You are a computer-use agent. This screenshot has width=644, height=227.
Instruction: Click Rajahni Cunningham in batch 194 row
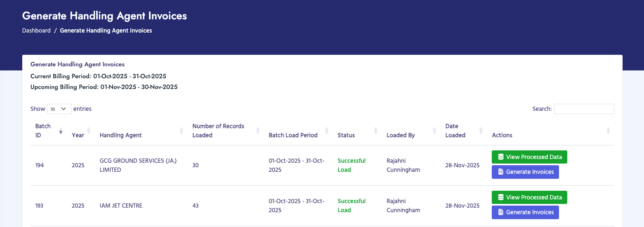403,165
